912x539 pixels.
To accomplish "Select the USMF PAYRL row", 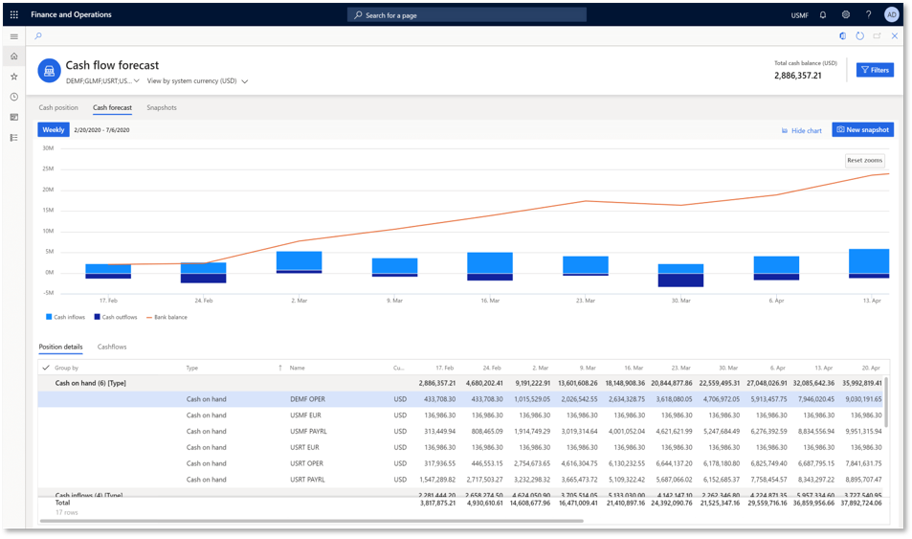I will pos(461,431).
